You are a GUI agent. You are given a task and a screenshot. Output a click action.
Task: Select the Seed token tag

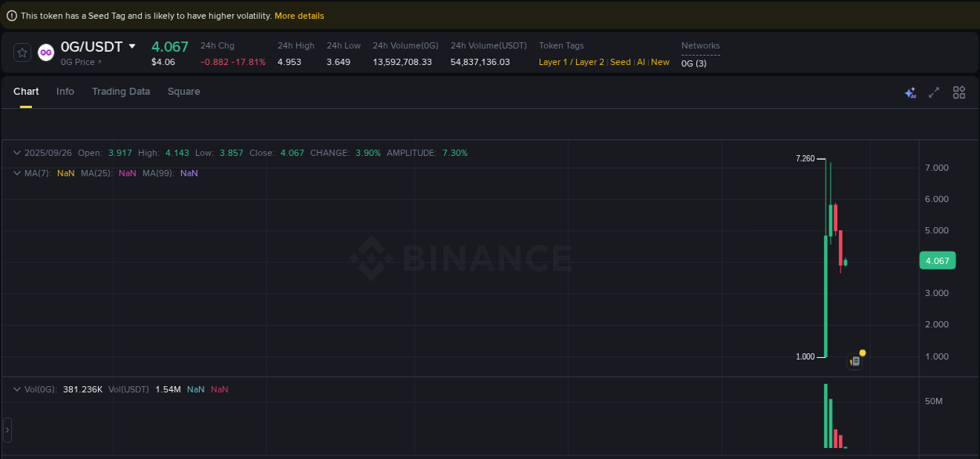[x=619, y=62]
